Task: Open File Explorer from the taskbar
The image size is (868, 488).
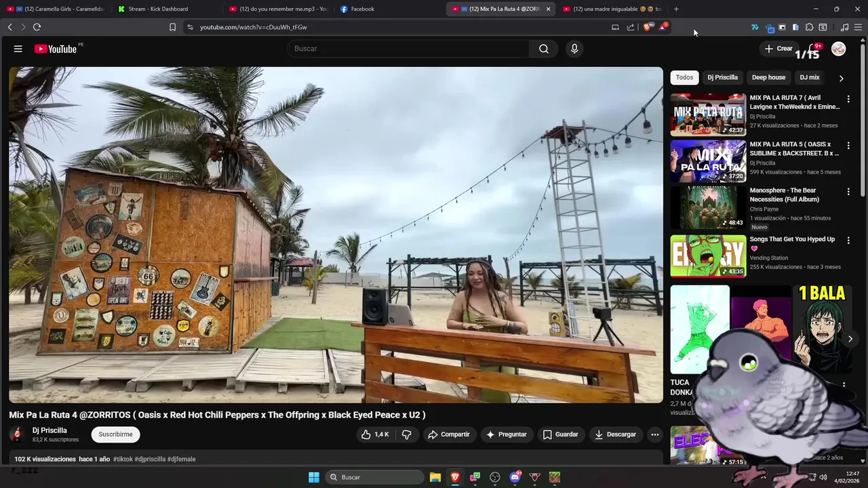Action: tap(435, 477)
